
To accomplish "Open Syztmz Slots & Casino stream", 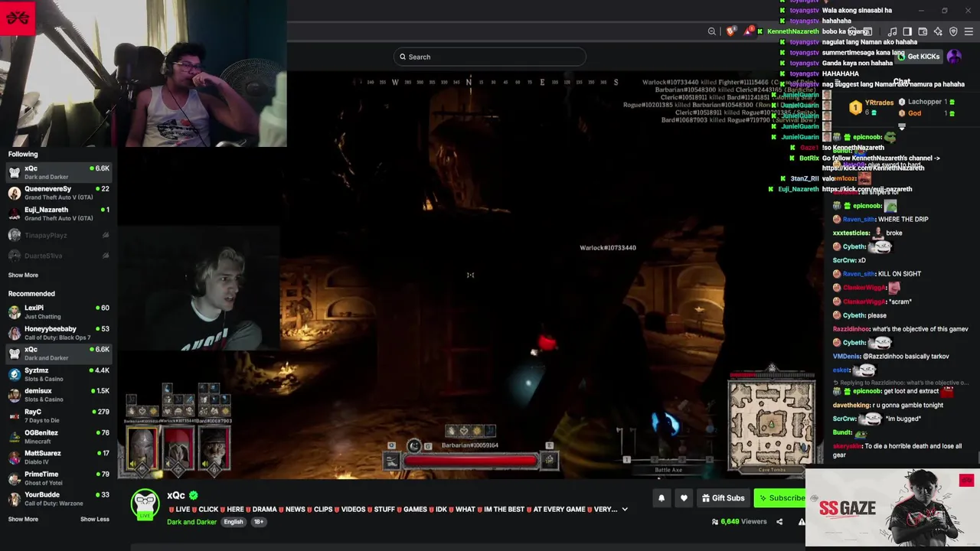I will point(58,374).
